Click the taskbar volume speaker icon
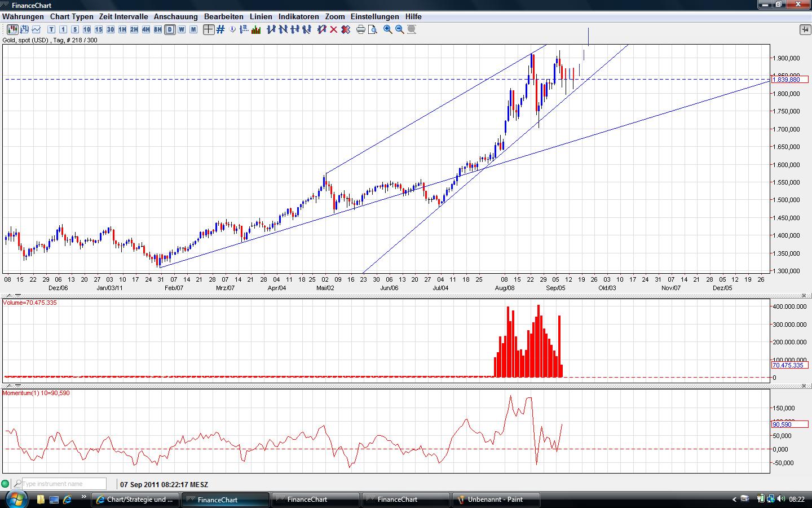This screenshot has height=508, width=812. click(781, 499)
